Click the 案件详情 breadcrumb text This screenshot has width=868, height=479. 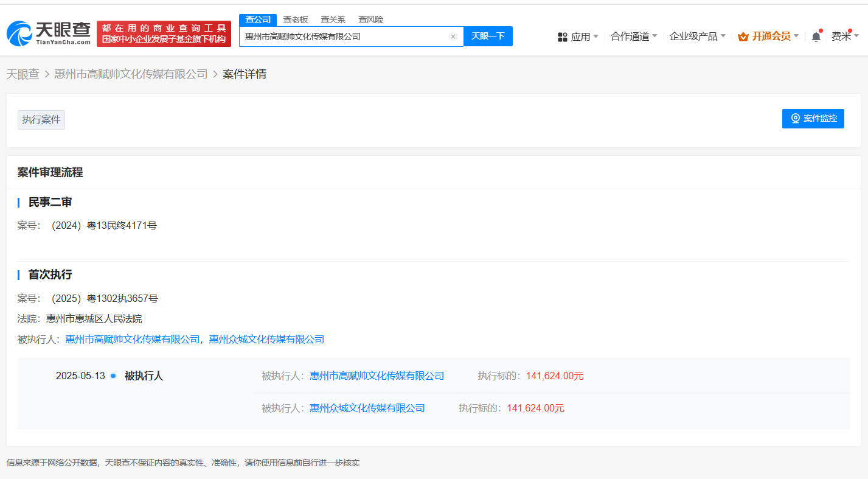(x=245, y=74)
